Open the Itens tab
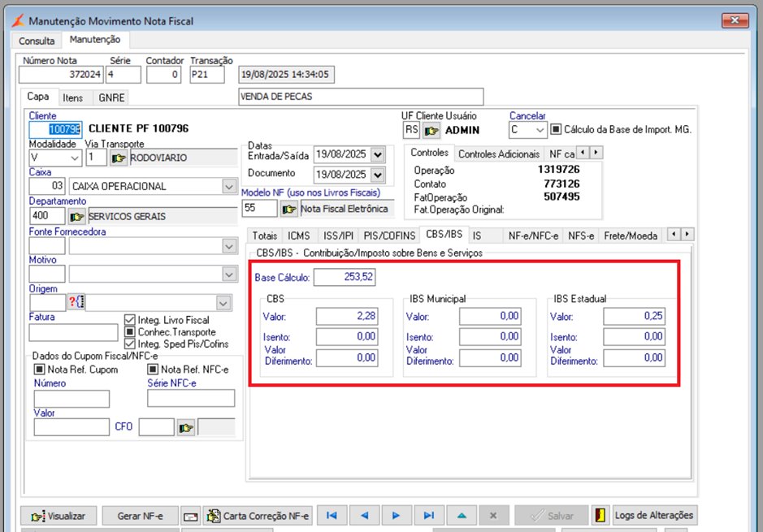 72,97
